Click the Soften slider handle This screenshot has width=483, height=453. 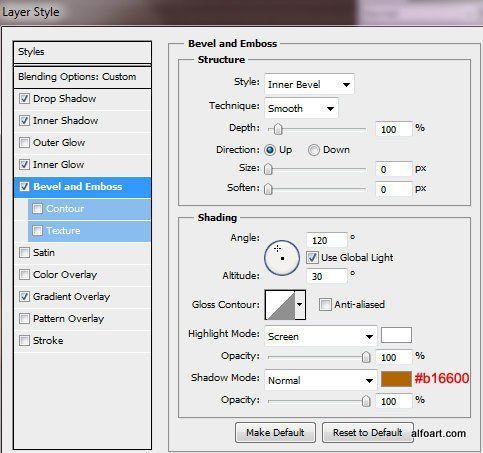click(268, 189)
